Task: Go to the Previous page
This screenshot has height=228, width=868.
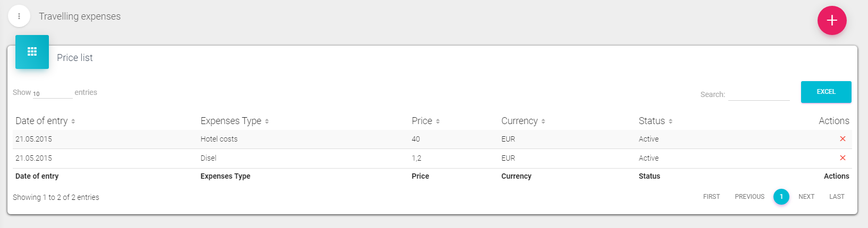Action: tap(749, 197)
